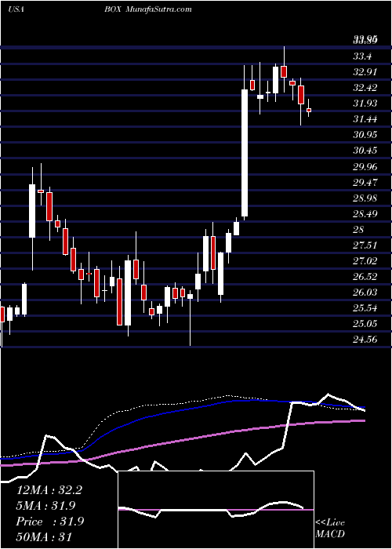The width and height of the screenshot is (392, 549).
Task: Click the 27.51 price axis label
Action: pyautogui.click(x=365, y=245)
